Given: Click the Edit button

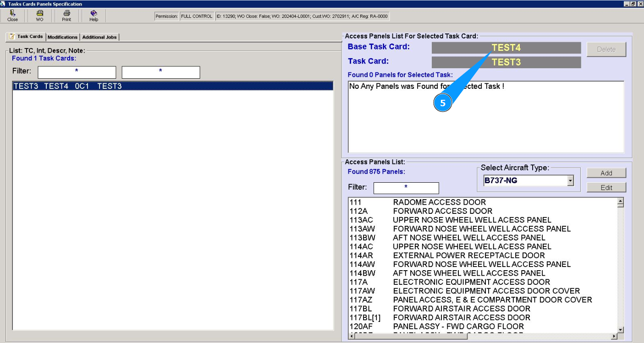Looking at the screenshot, I should pos(606,188).
